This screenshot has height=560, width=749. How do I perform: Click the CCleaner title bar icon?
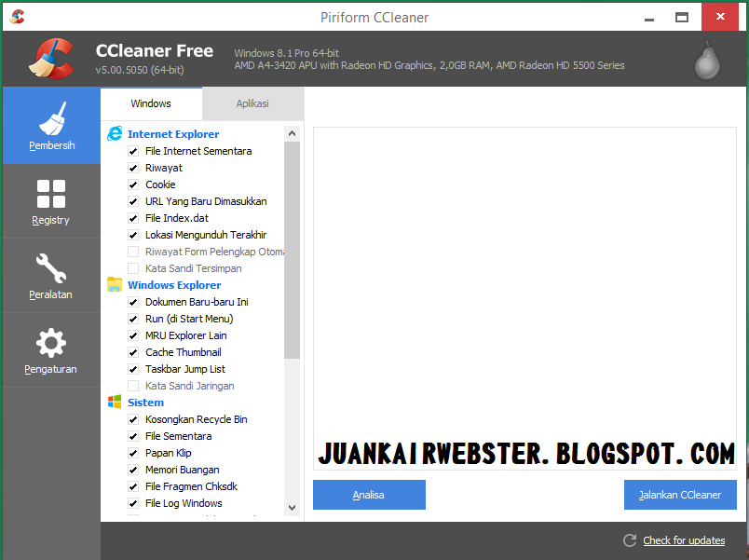(x=17, y=17)
